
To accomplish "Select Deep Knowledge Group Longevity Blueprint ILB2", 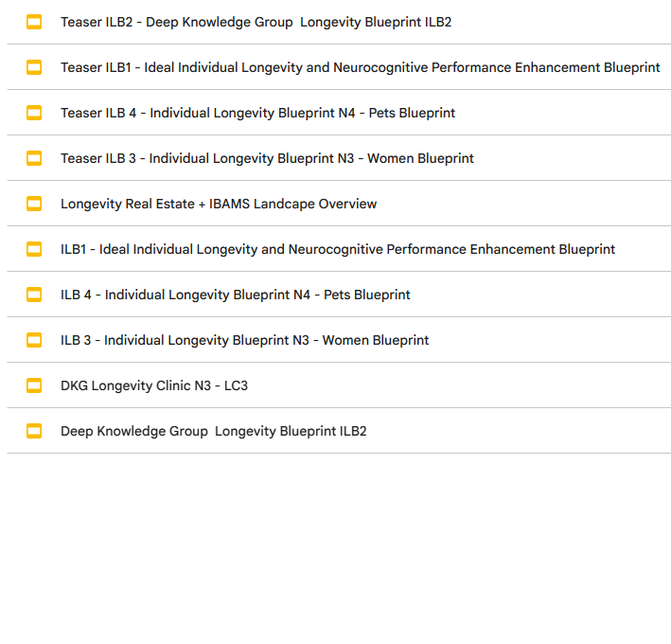I will tap(213, 431).
